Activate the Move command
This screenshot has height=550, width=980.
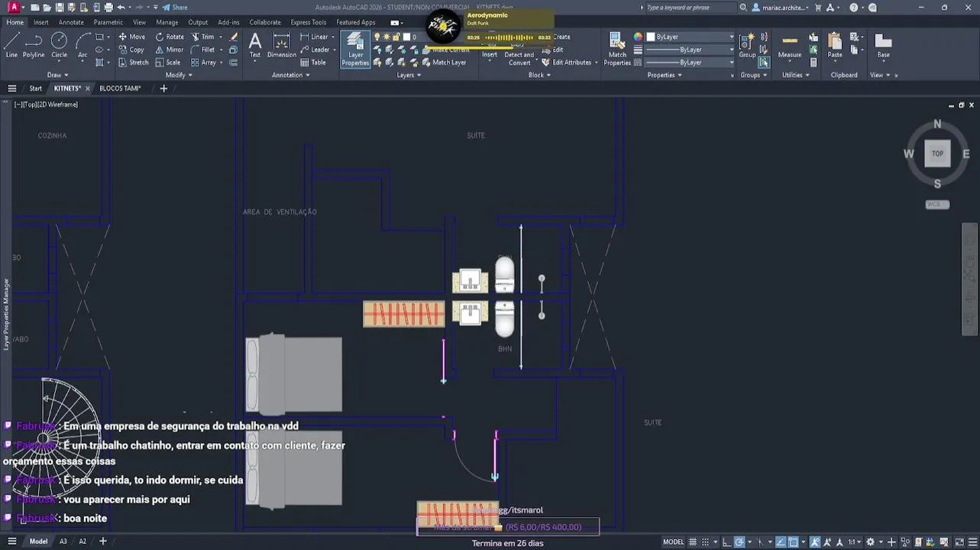coord(131,37)
